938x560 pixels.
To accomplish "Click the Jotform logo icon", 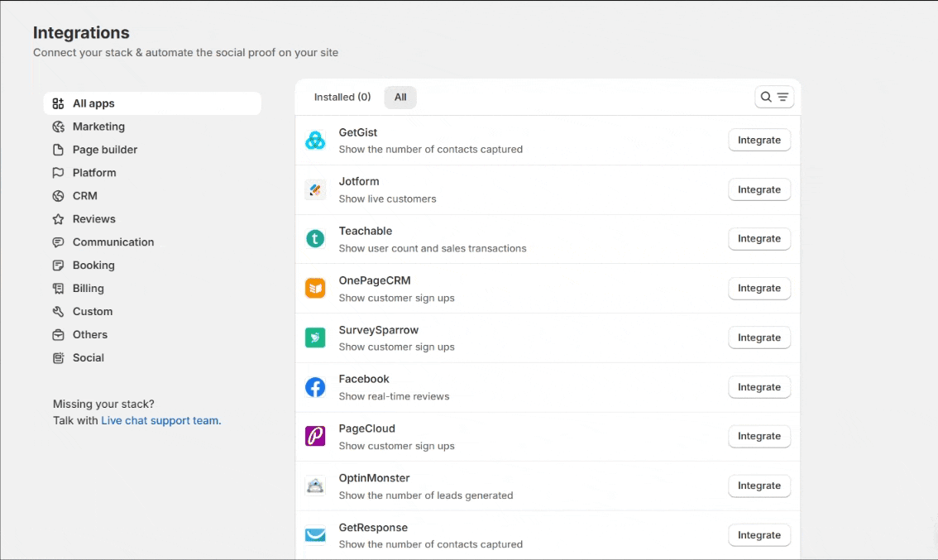I will click(x=315, y=189).
